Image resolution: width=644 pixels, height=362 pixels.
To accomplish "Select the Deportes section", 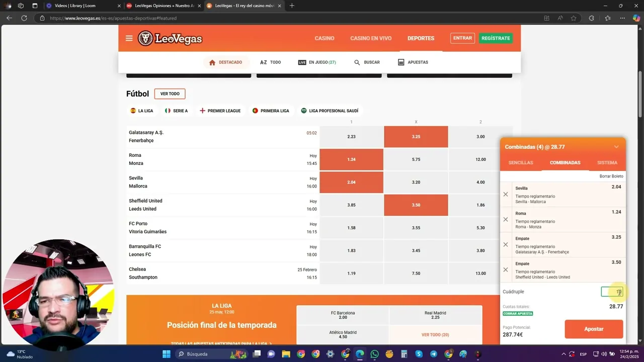I will coord(421,38).
